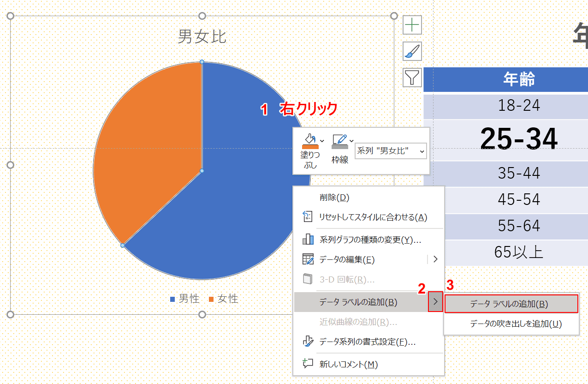Choose 新しいコメント(M) menu item
The height and width of the screenshot is (384, 588).
pyautogui.click(x=368, y=365)
